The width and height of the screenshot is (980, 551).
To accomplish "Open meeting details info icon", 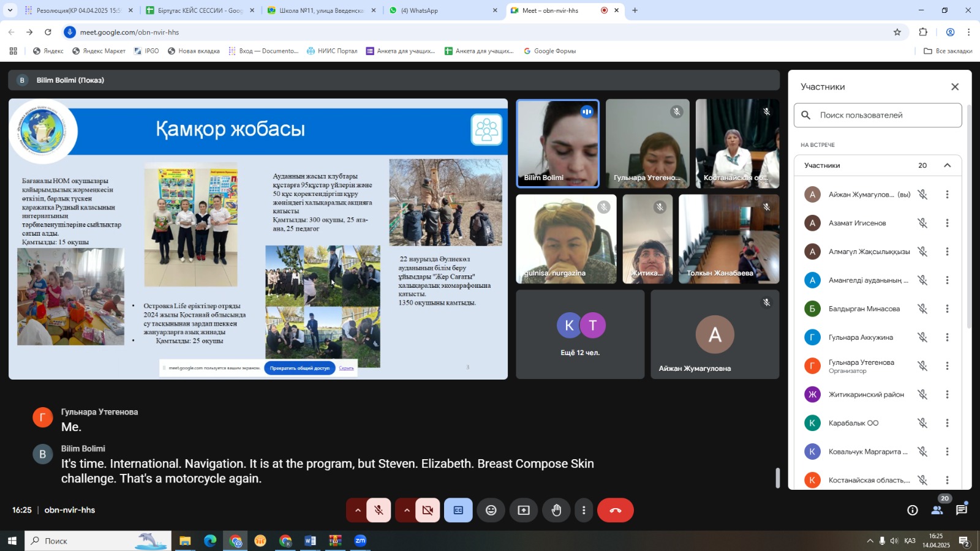I will tap(912, 510).
